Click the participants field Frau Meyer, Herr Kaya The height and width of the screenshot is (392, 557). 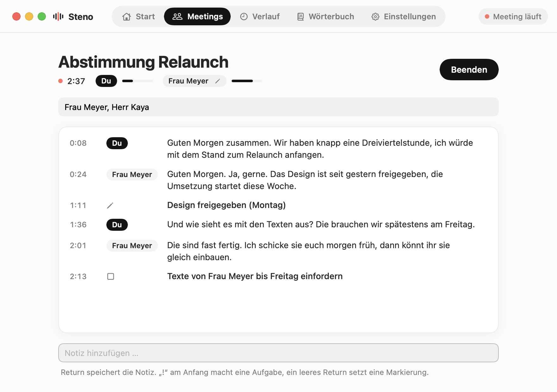(278, 107)
